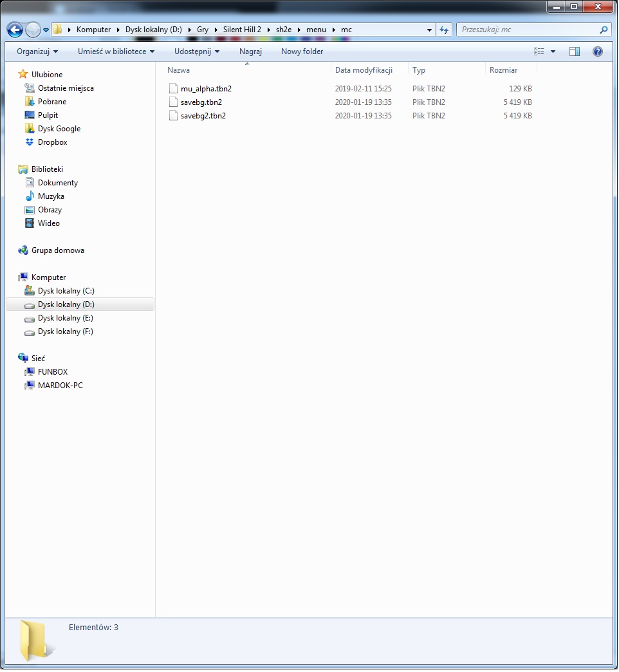The image size is (619, 672).
Task: Select the savebg2.tbn2 file icon
Action: (173, 116)
